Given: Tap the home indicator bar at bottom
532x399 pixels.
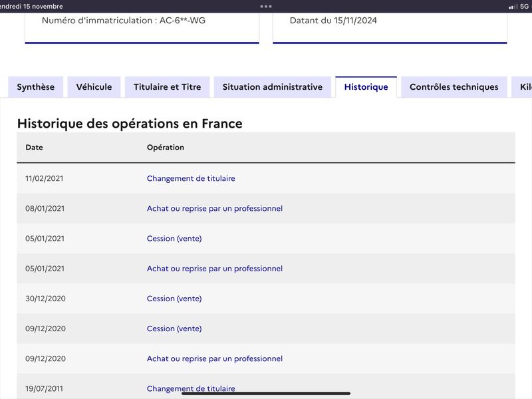Looking at the screenshot, I should [265, 394].
